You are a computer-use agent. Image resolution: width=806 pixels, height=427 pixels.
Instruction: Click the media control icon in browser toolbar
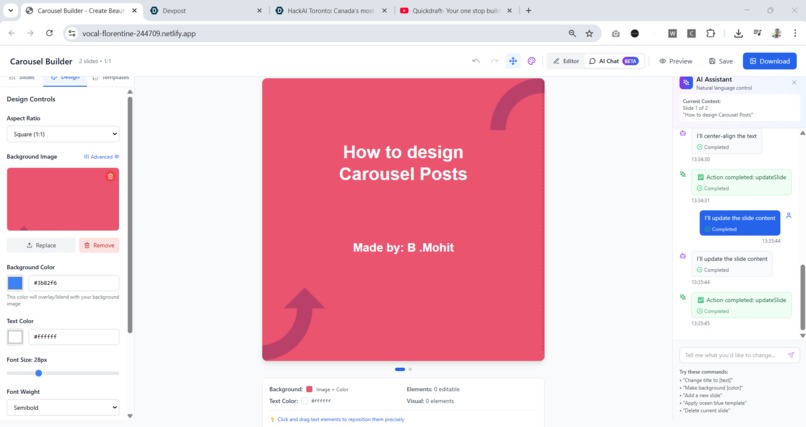click(757, 33)
